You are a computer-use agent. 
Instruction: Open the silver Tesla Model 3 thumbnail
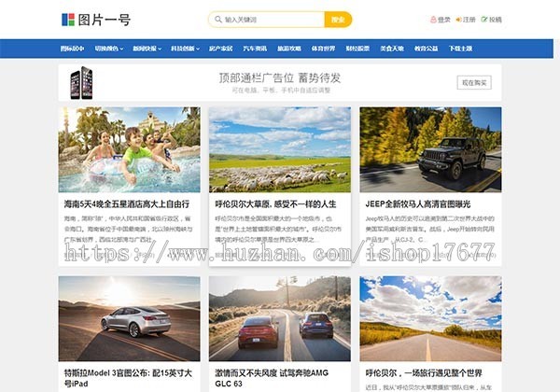[130, 318]
